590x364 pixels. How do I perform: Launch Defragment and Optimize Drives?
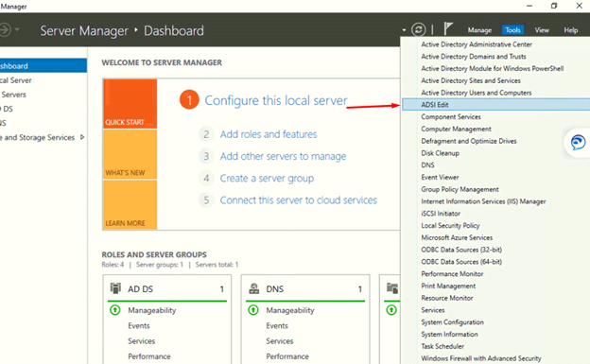click(469, 141)
